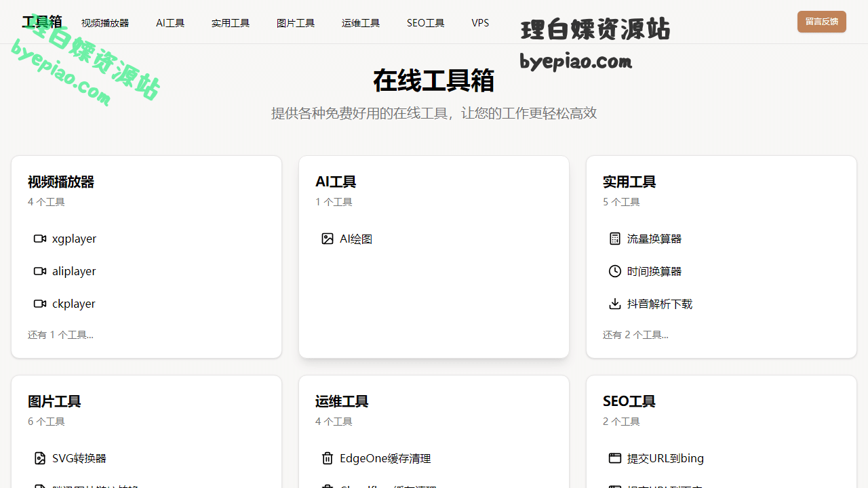Click the AI工具 card heading
868x488 pixels.
(x=336, y=182)
